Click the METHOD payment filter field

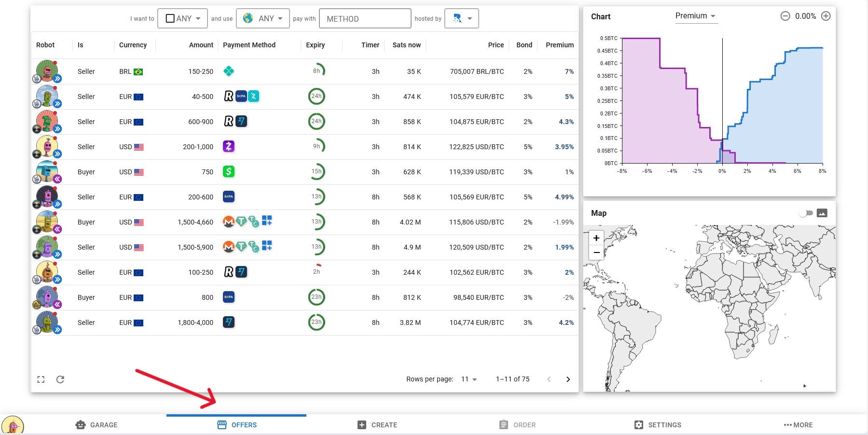(x=365, y=18)
